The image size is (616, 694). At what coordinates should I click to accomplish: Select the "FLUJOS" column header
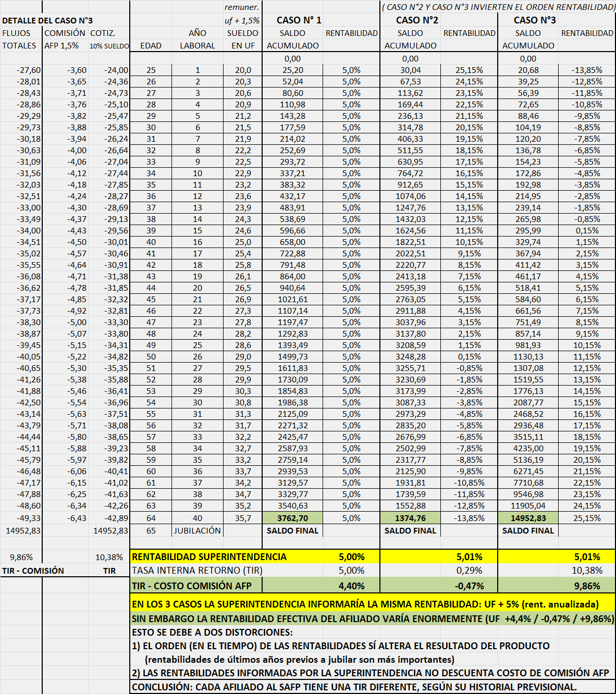tap(17, 33)
